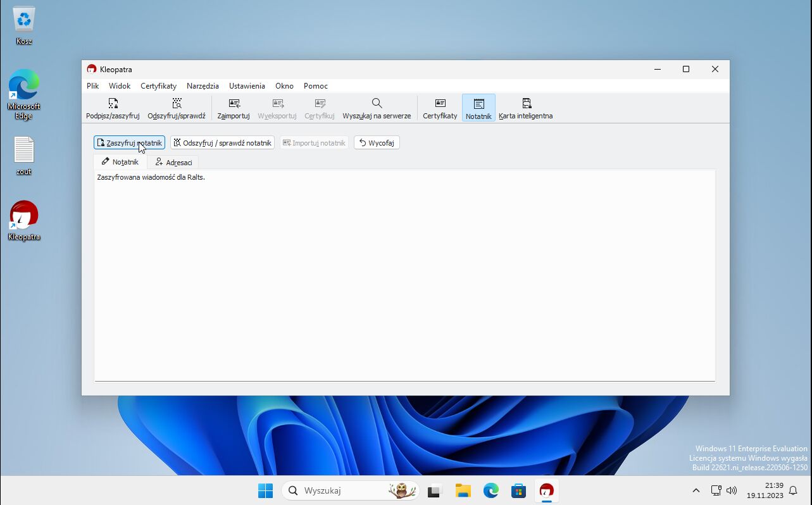Click Odszyfruj / sprawdź notatnik button

pos(222,143)
